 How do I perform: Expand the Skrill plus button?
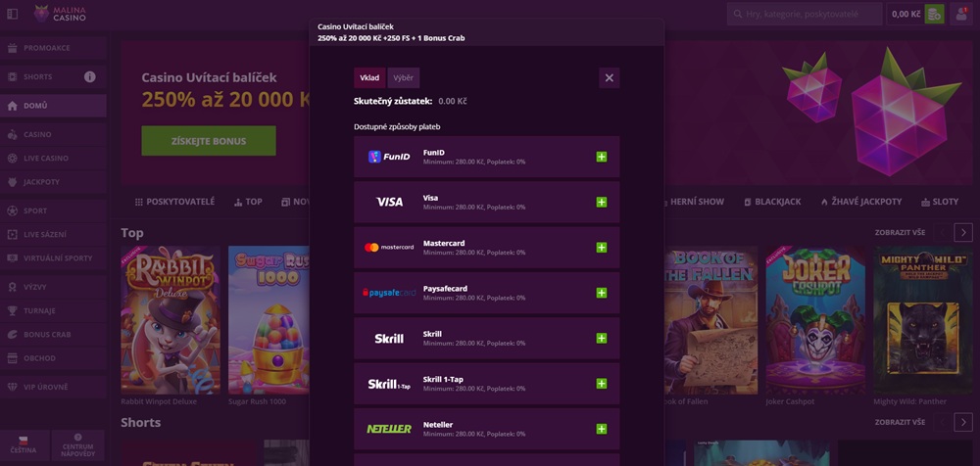pos(602,338)
